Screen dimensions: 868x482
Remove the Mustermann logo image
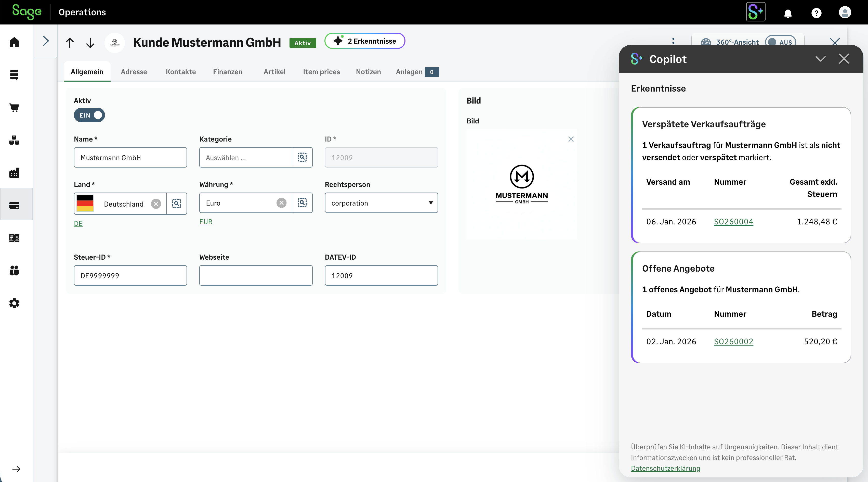click(570, 139)
